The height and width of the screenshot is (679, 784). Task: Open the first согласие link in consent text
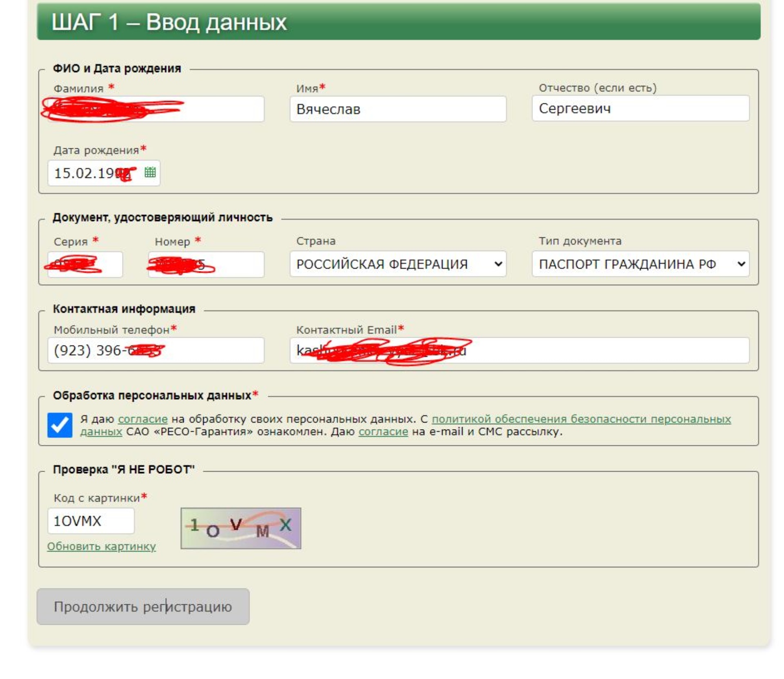tap(143, 419)
